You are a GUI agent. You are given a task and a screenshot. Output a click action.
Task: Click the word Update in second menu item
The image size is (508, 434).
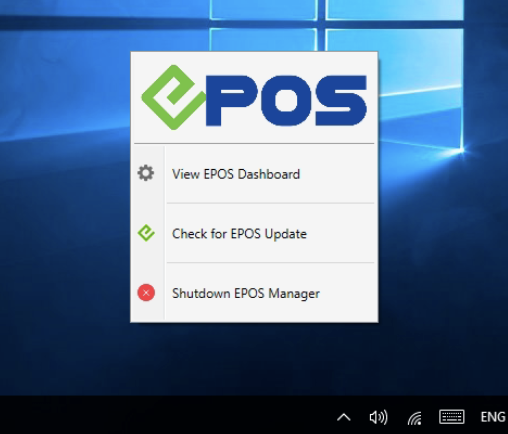point(285,234)
